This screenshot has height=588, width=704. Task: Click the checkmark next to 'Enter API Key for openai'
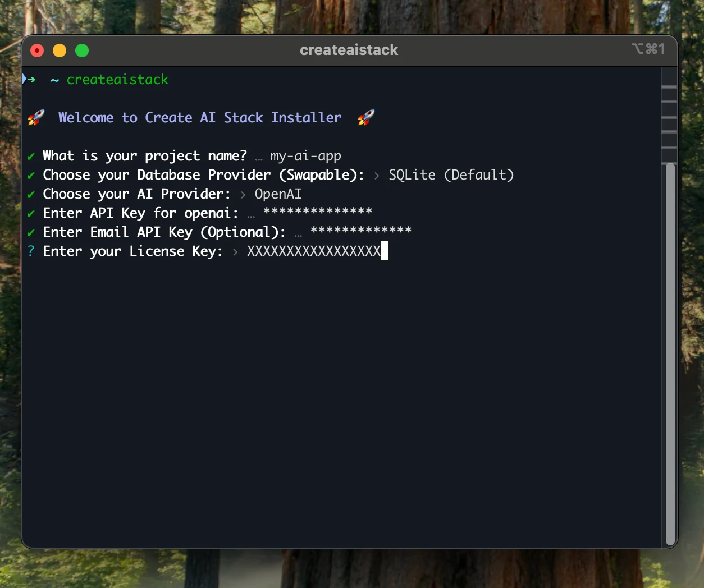click(x=31, y=214)
